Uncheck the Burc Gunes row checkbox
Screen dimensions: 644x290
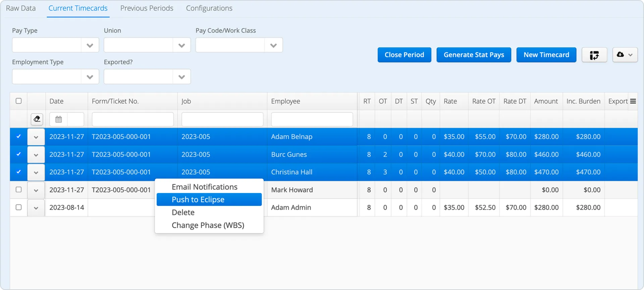coord(19,154)
